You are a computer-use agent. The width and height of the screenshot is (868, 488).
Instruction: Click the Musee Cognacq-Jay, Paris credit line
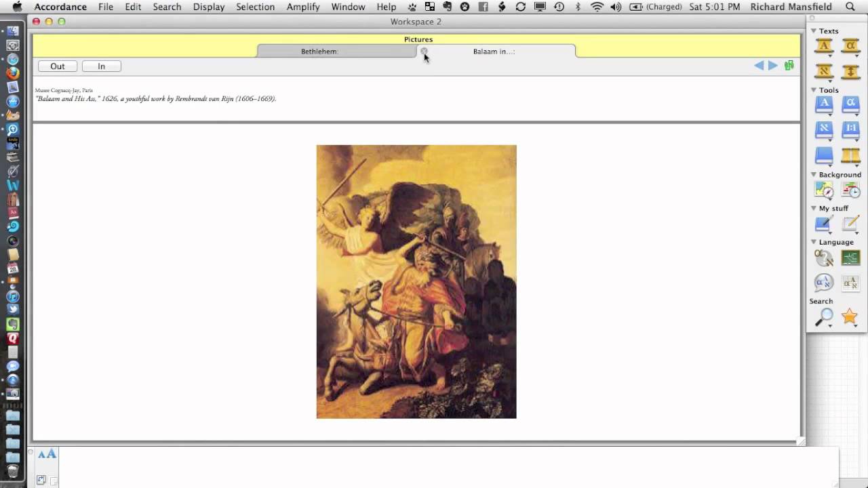(x=64, y=90)
